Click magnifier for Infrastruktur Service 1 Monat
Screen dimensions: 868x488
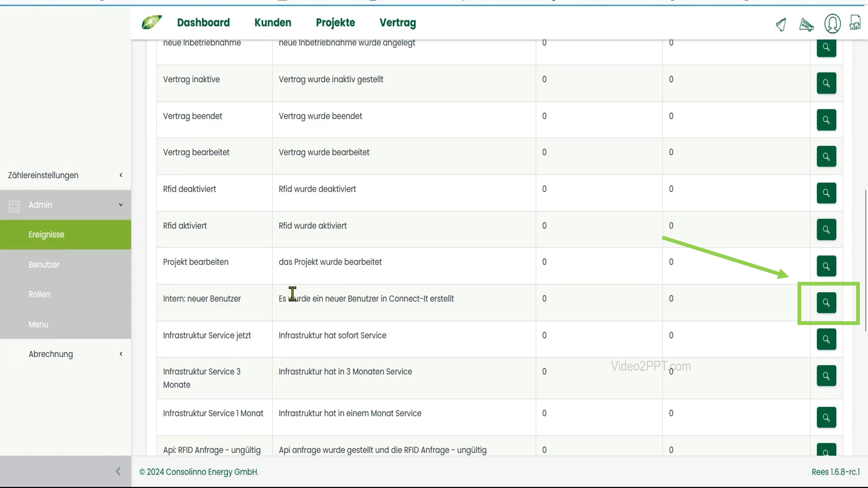[826, 417]
